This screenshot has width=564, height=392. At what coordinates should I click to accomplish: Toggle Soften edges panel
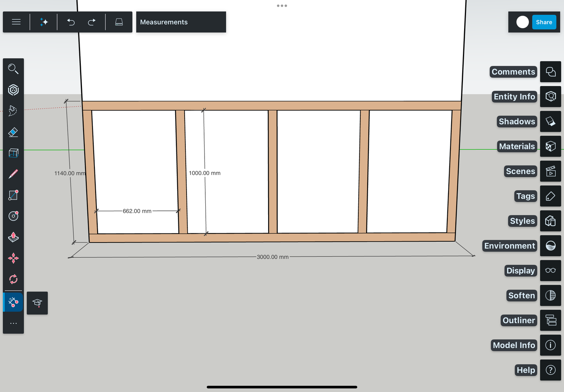tap(550, 295)
